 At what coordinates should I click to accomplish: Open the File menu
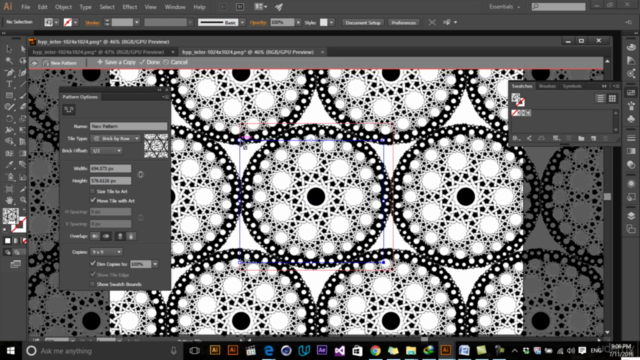click(25, 7)
